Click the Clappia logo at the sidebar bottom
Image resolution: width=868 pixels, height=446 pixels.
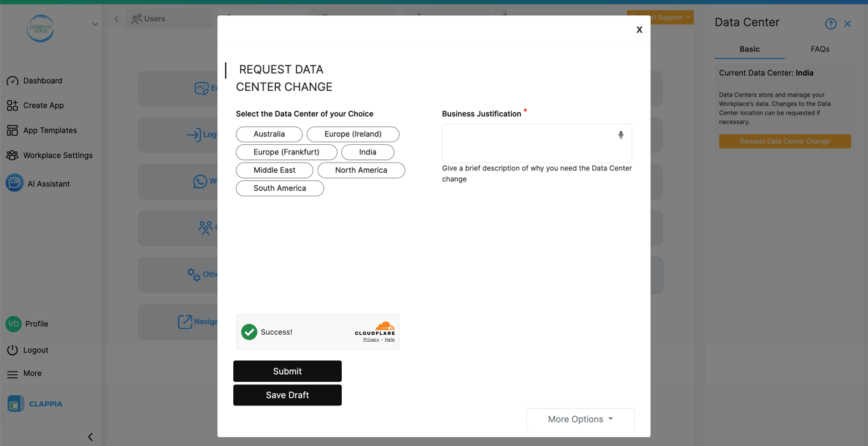point(15,403)
